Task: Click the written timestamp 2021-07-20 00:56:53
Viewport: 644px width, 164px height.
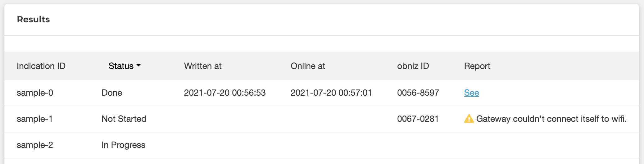Action: pos(225,93)
